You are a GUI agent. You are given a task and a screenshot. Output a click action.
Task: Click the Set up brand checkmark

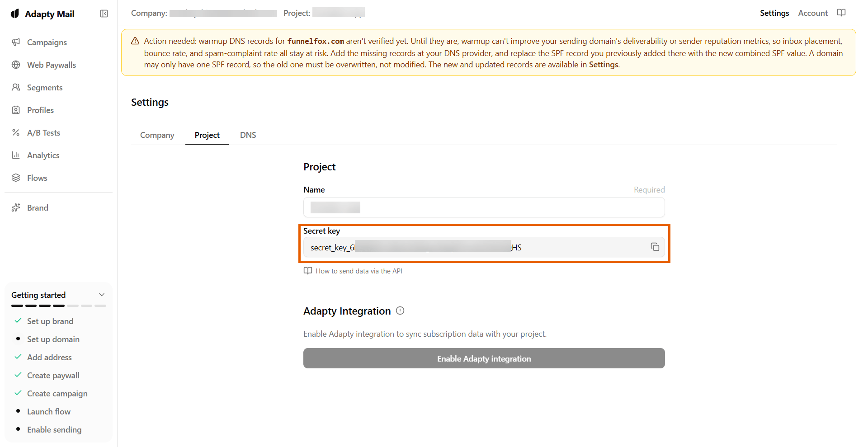coord(18,320)
